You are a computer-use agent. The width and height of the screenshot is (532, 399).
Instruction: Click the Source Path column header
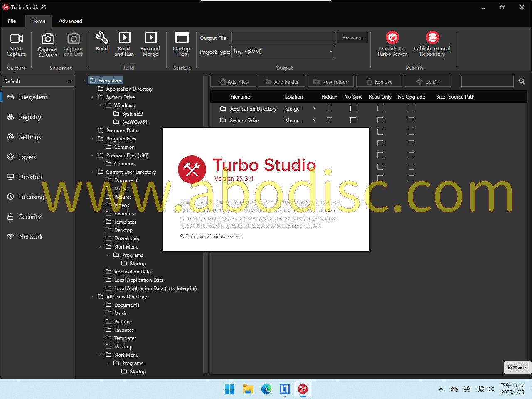pyautogui.click(x=461, y=97)
